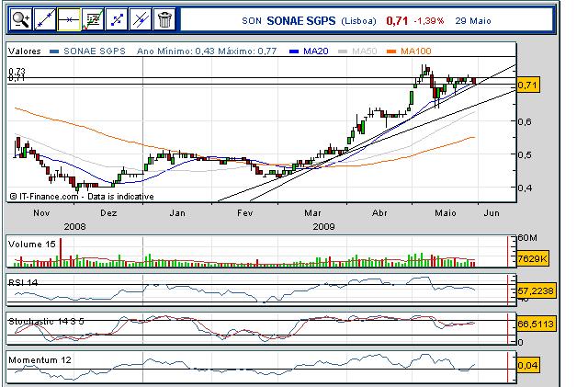Click the -1,39% change value

click(x=429, y=21)
